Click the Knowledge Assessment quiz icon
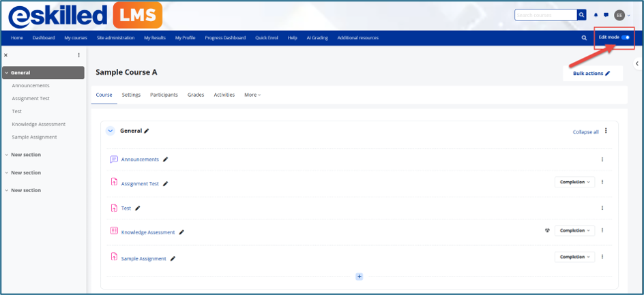 [x=114, y=230]
